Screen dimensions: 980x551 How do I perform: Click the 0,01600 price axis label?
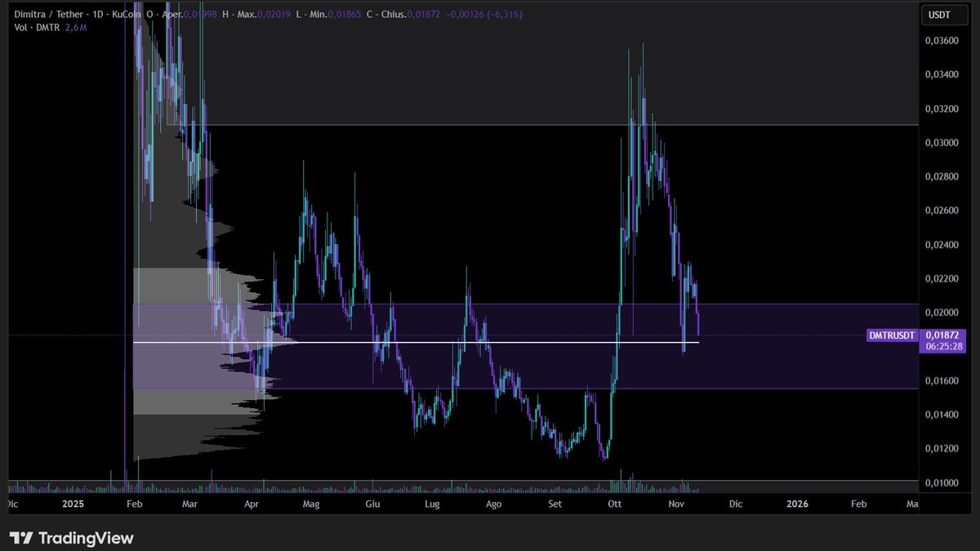pyautogui.click(x=942, y=380)
